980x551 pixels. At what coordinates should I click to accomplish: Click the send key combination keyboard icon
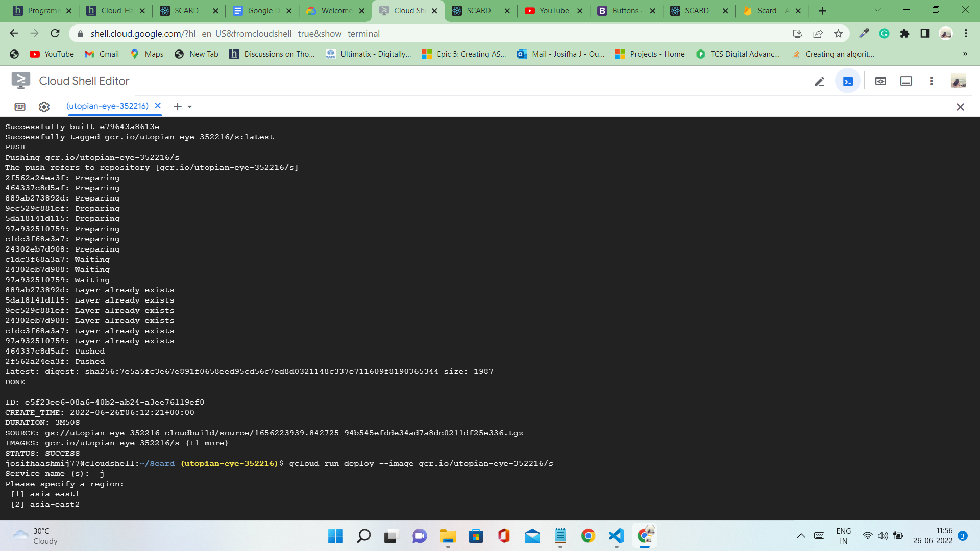click(20, 107)
